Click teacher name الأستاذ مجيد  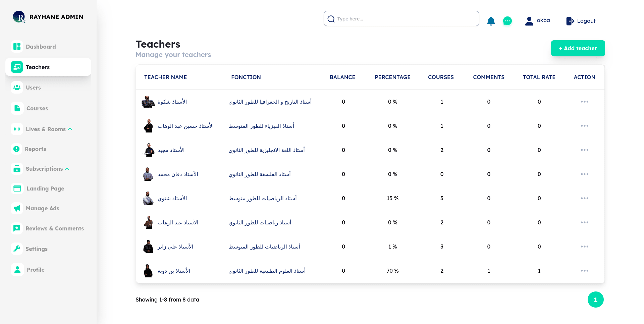[171, 150]
